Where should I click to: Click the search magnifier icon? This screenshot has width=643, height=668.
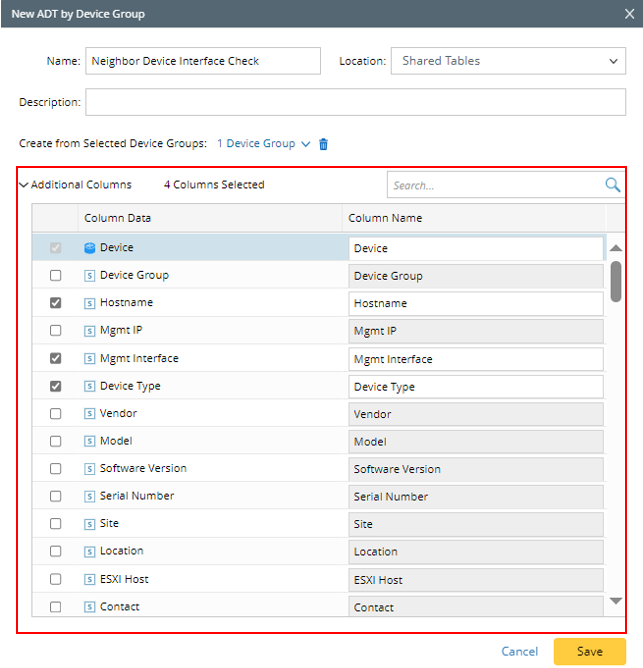point(612,185)
